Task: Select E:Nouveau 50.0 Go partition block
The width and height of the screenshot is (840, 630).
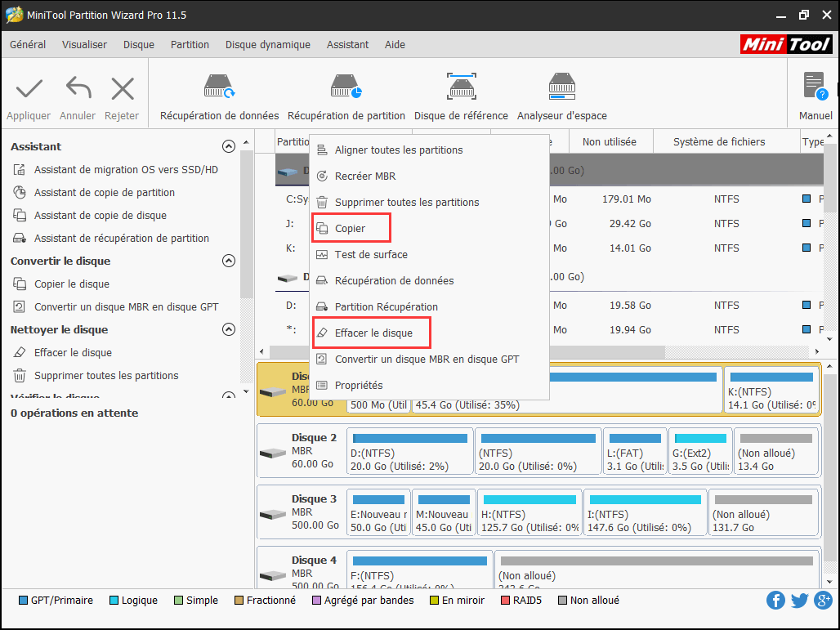Action: pos(378,512)
